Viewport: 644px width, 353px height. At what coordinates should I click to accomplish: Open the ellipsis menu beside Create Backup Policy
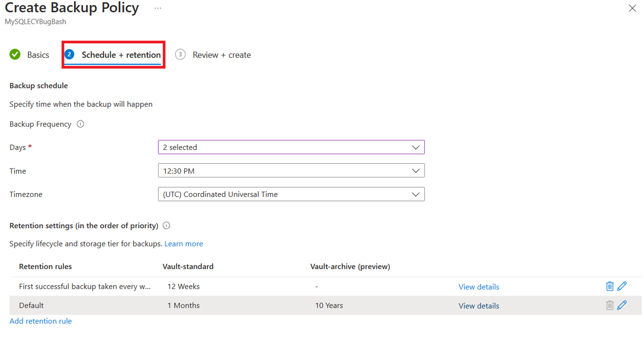coord(158,8)
